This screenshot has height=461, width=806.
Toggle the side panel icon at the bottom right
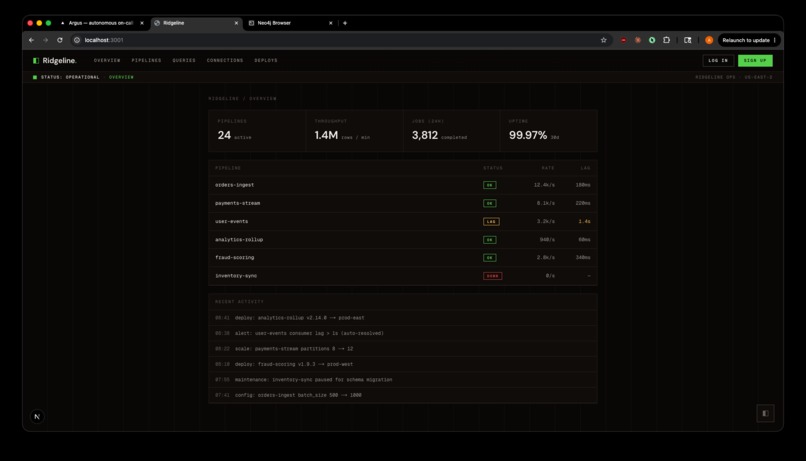(765, 413)
